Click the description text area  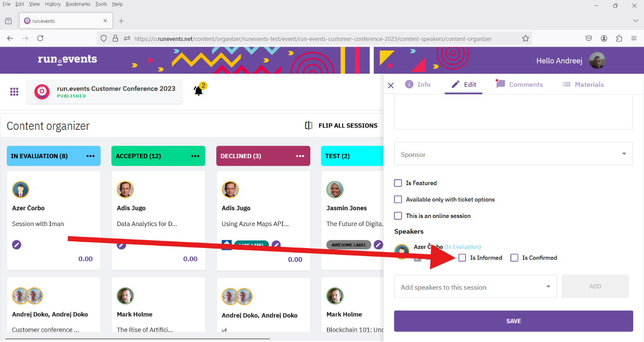(x=514, y=112)
